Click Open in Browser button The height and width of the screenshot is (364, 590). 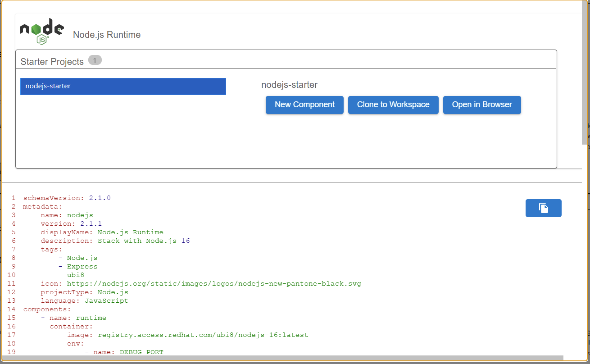coord(482,105)
